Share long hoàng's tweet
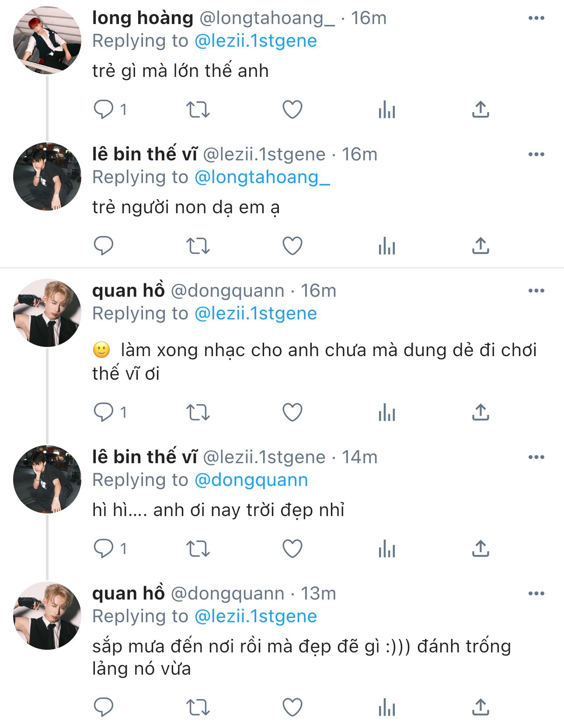Screen dimensions: 564x728 (x=480, y=109)
